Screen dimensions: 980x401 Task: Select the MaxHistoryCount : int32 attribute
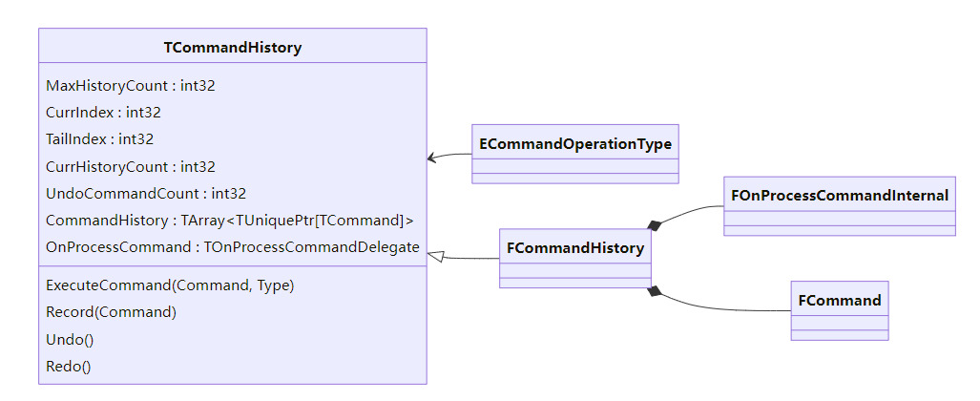coord(131,85)
